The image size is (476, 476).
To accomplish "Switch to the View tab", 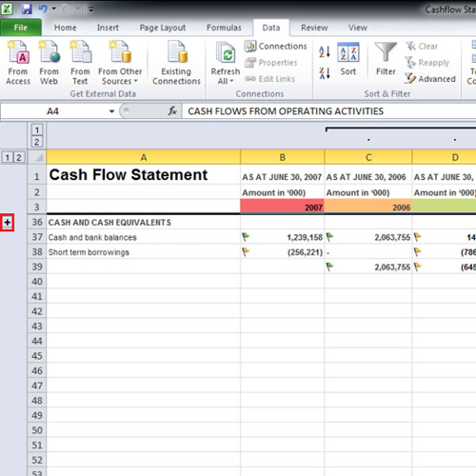I will pyautogui.click(x=358, y=28).
